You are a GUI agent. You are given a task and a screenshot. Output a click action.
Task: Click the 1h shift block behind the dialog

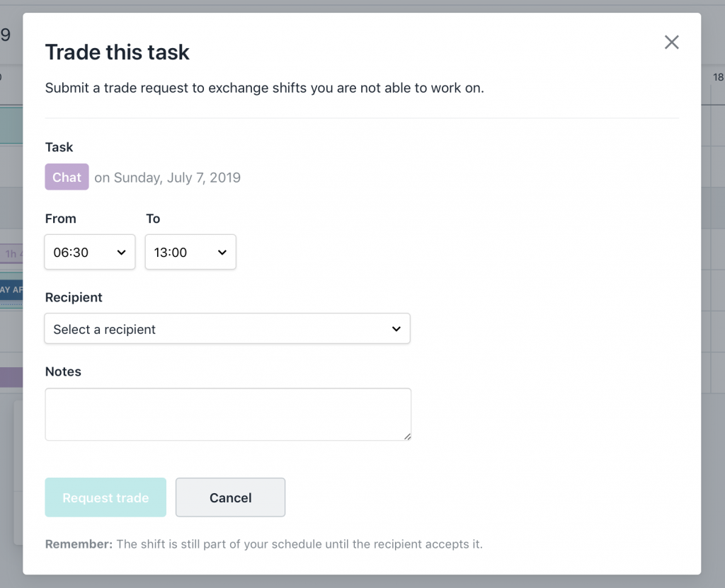[11, 254]
